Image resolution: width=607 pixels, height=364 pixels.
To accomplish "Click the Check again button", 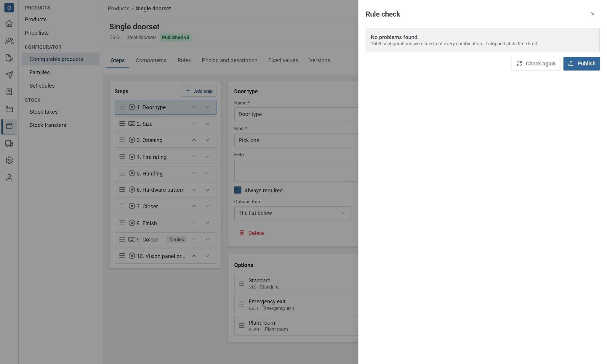I will pyautogui.click(x=536, y=64).
